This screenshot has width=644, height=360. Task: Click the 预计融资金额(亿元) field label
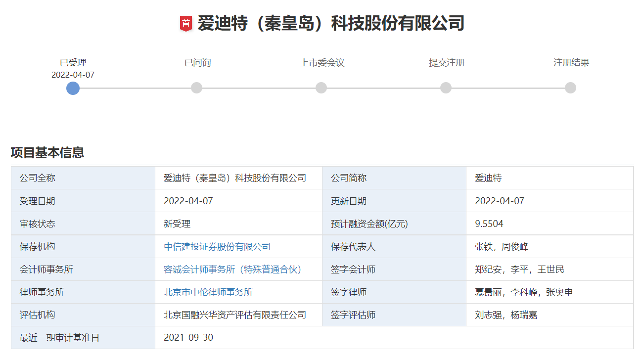[x=369, y=224]
